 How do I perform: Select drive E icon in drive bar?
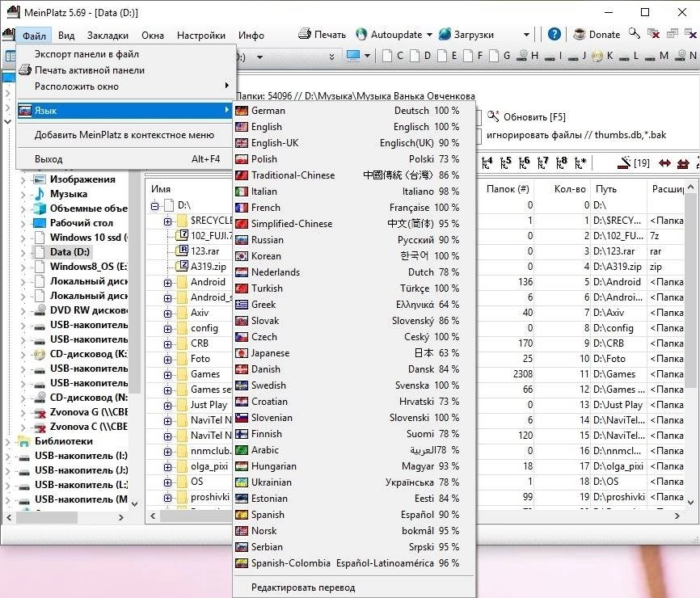[x=442, y=56]
